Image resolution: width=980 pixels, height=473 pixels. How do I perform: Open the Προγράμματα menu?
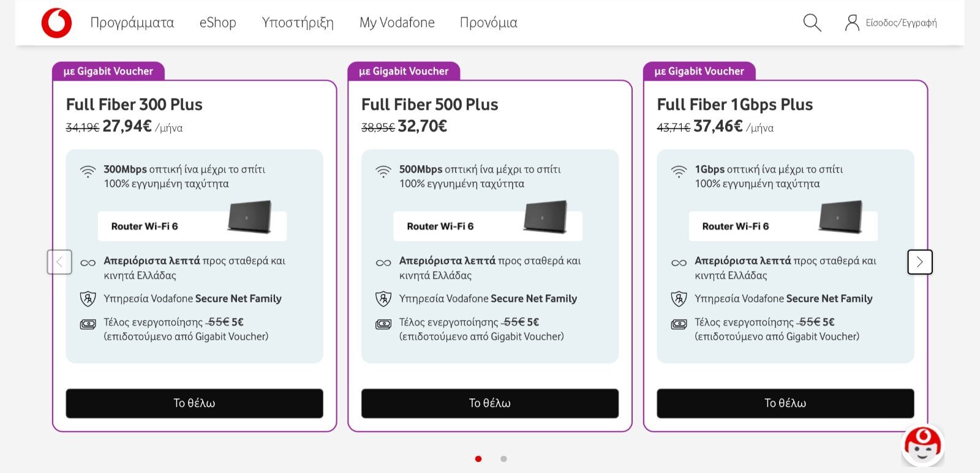click(132, 23)
